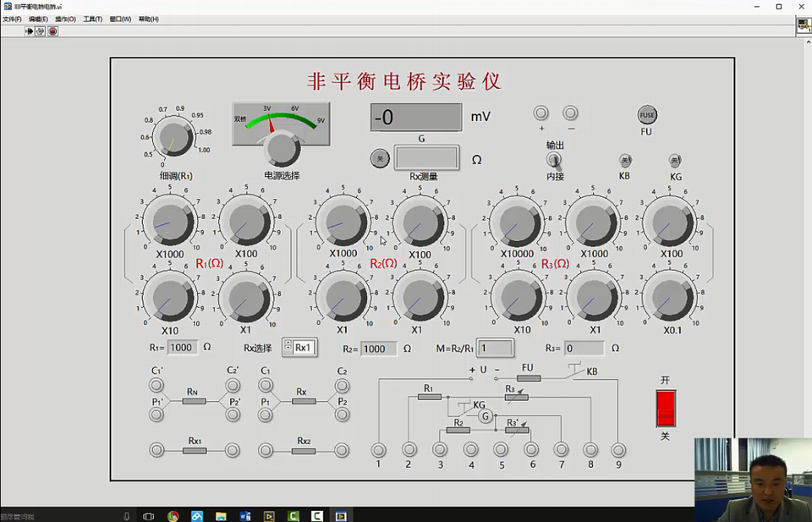The width and height of the screenshot is (812, 522).
Task: Toggle the red 开/关 power switch
Action: coord(666,408)
